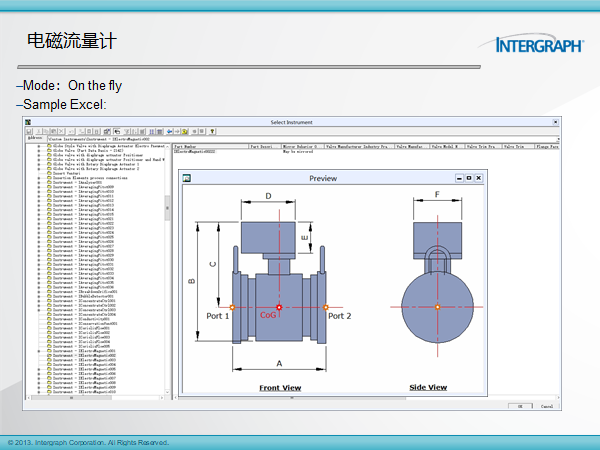The image size is (600, 450).
Task: Click the highlighted preview toggle toolbar icon
Action: (117, 131)
